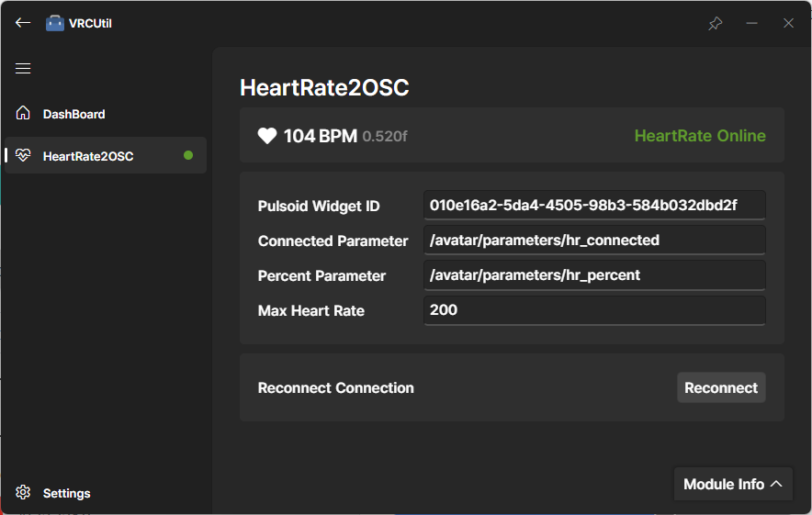This screenshot has height=515, width=812.
Task: Click the home icon beside DashBoard
Action: tap(24, 114)
